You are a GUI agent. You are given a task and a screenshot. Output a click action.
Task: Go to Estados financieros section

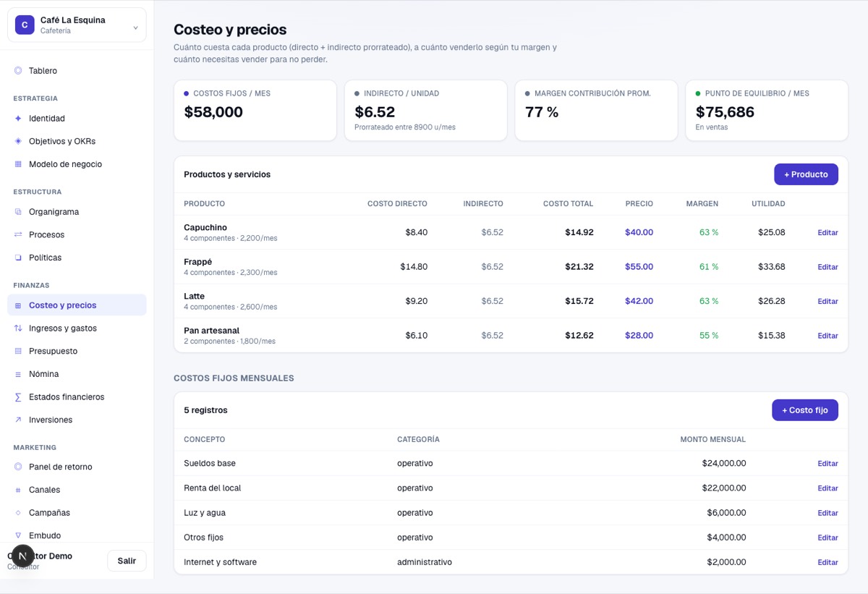(77, 397)
